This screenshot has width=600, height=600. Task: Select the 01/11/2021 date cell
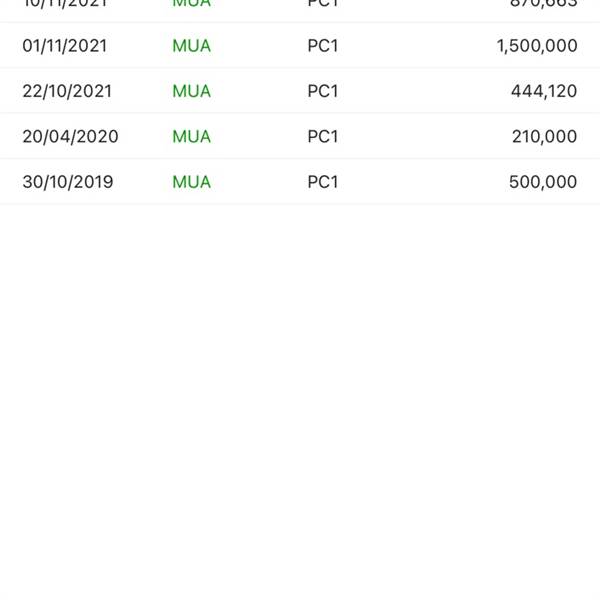(x=65, y=46)
